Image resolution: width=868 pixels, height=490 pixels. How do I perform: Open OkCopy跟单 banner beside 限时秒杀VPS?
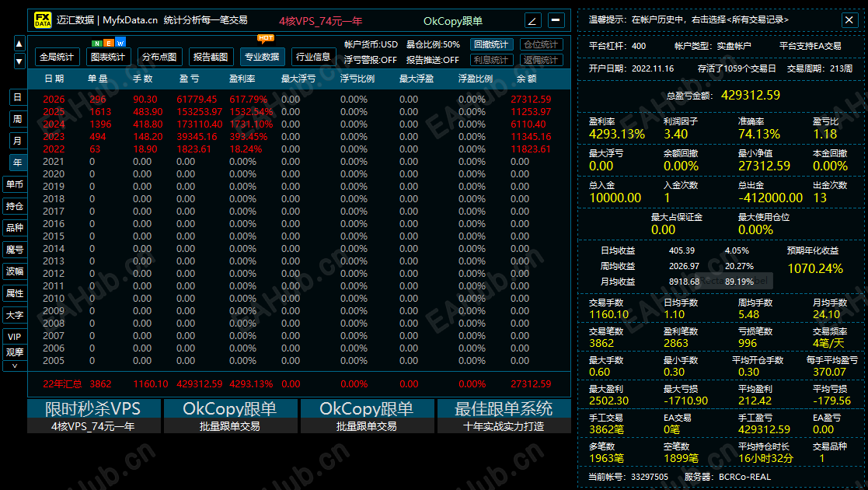click(230, 416)
